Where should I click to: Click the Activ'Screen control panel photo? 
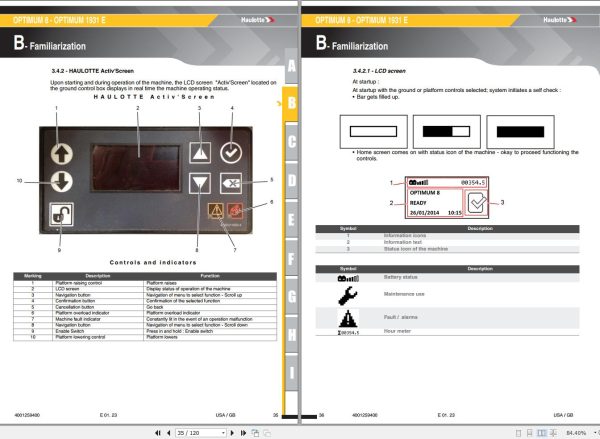pyautogui.click(x=146, y=180)
